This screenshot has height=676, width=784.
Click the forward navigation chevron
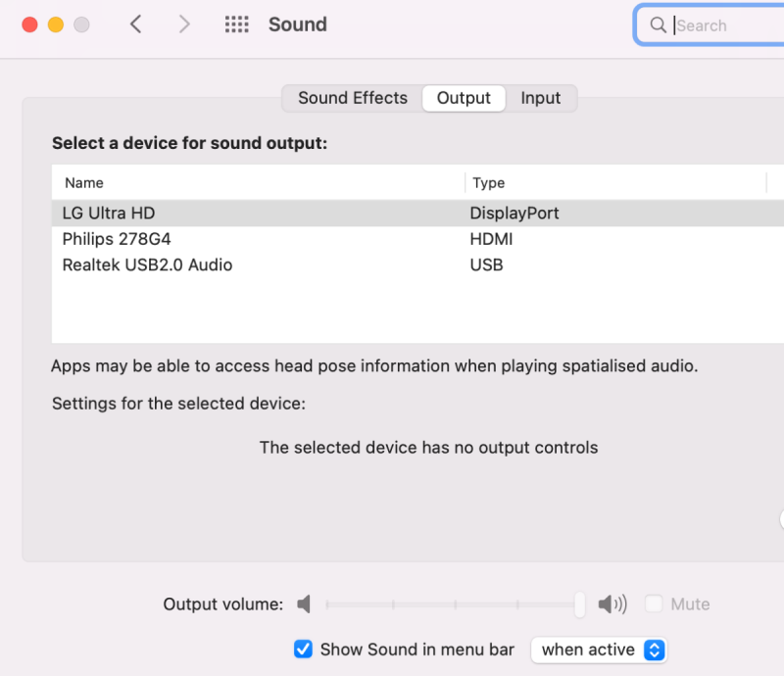(184, 24)
